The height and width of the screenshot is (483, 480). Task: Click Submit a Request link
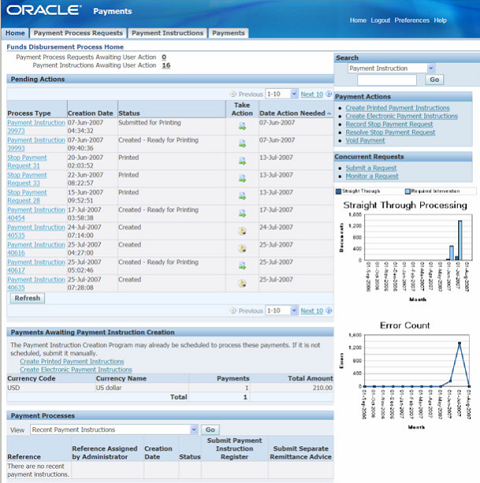point(371,168)
